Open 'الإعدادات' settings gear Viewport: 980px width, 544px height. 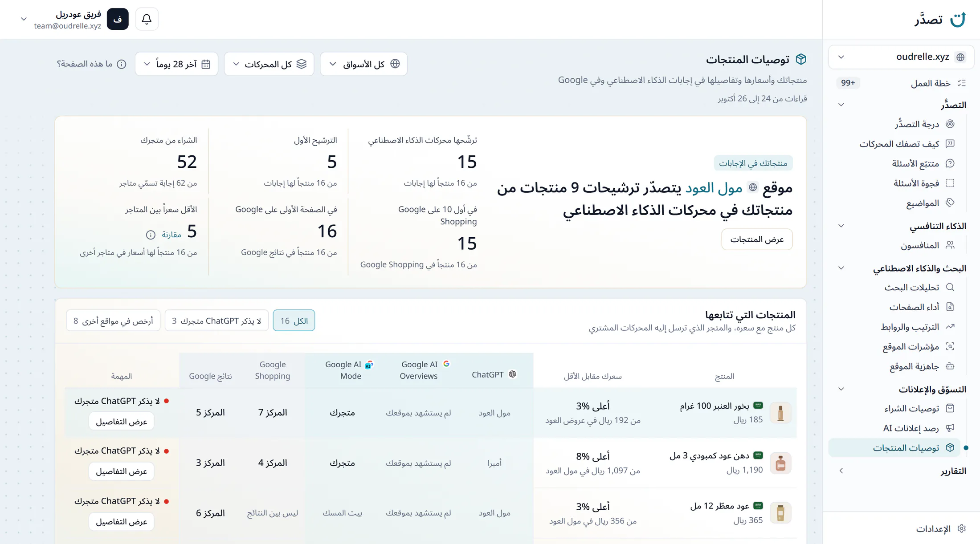click(x=941, y=528)
